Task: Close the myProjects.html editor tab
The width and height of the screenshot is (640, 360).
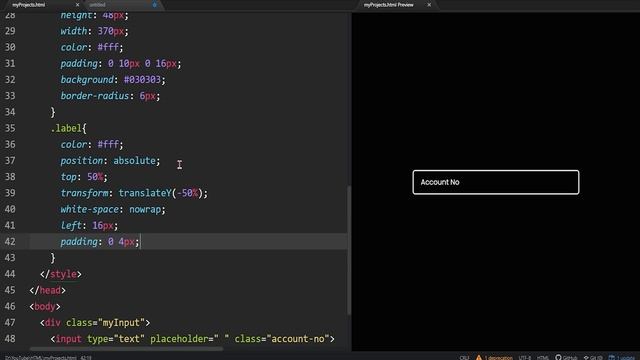Action: tap(77, 5)
